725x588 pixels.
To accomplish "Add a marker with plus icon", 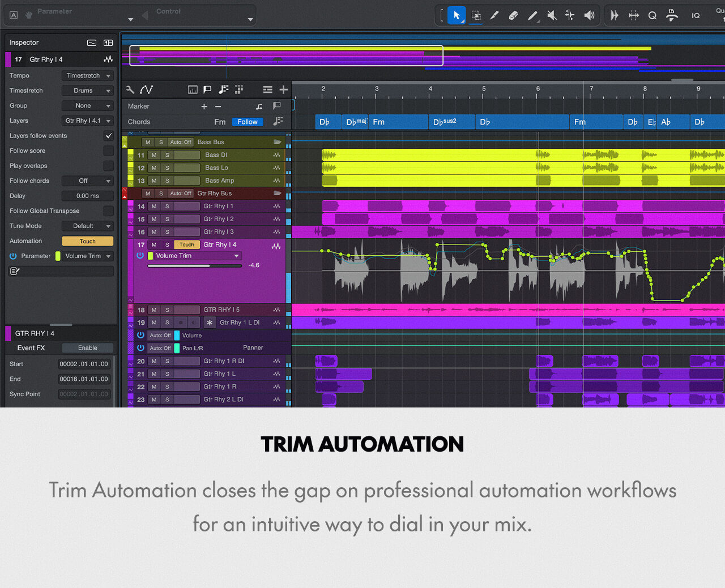I will click(x=204, y=106).
